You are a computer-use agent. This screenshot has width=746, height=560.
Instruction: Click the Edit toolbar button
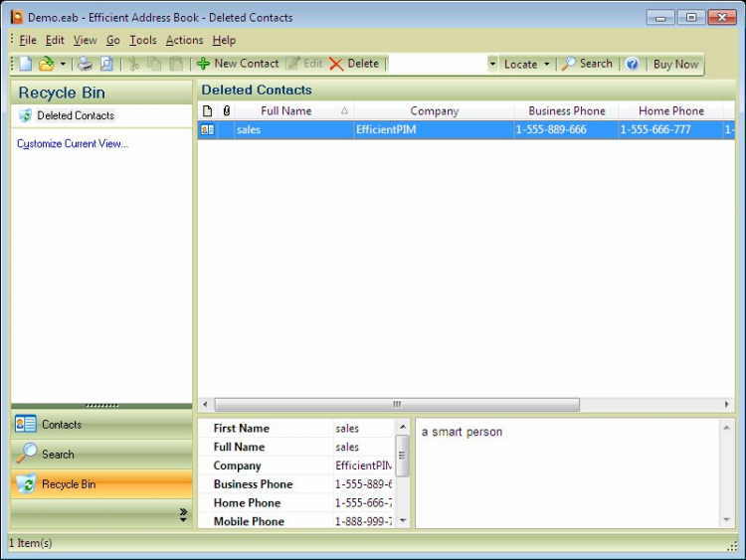click(x=304, y=64)
